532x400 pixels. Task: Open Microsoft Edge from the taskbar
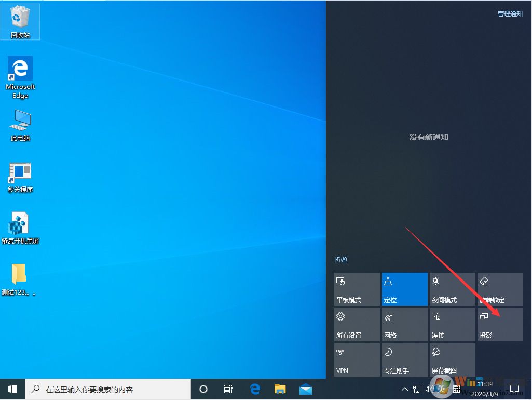click(x=254, y=389)
